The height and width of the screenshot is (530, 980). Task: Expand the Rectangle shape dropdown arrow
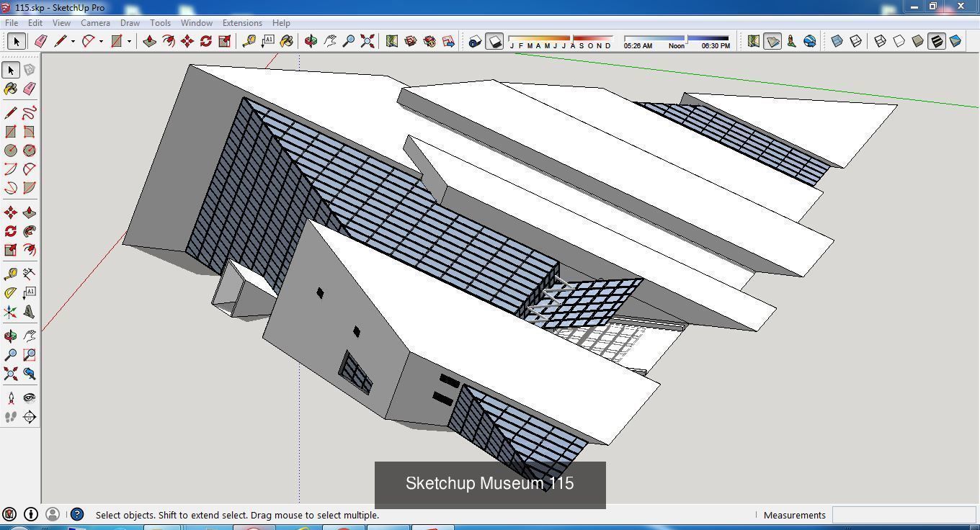click(x=129, y=41)
